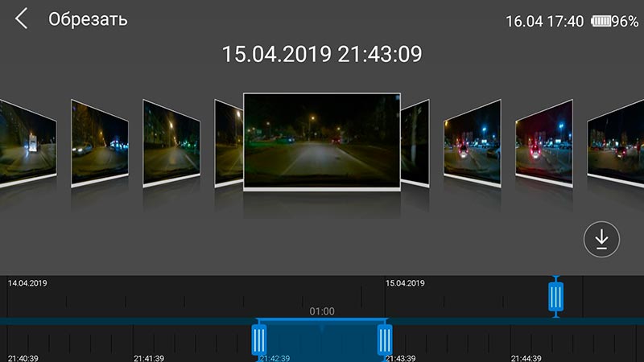Choose the thumbnail immediately left of center

pyautogui.click(x=228, y=141)
